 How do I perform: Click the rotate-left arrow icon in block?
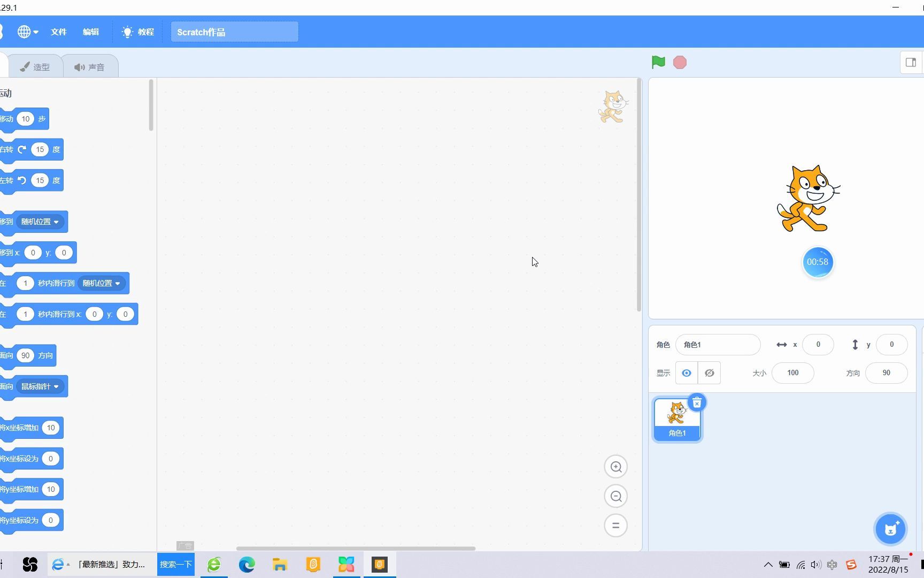click(x=22, y=180)
